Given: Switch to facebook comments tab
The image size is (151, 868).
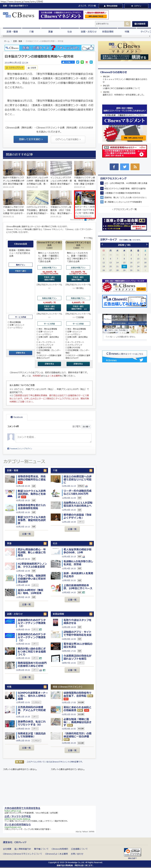Looking at the screenshot, I should (x=17, y=417).
